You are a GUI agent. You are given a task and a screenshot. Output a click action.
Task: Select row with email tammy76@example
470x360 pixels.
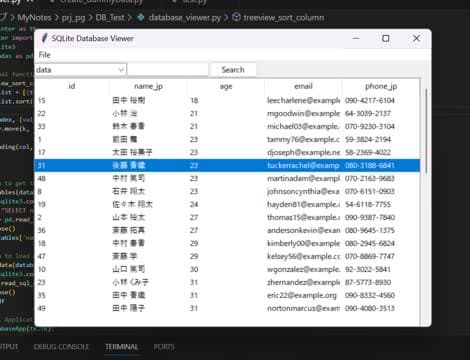coord(227,139)
